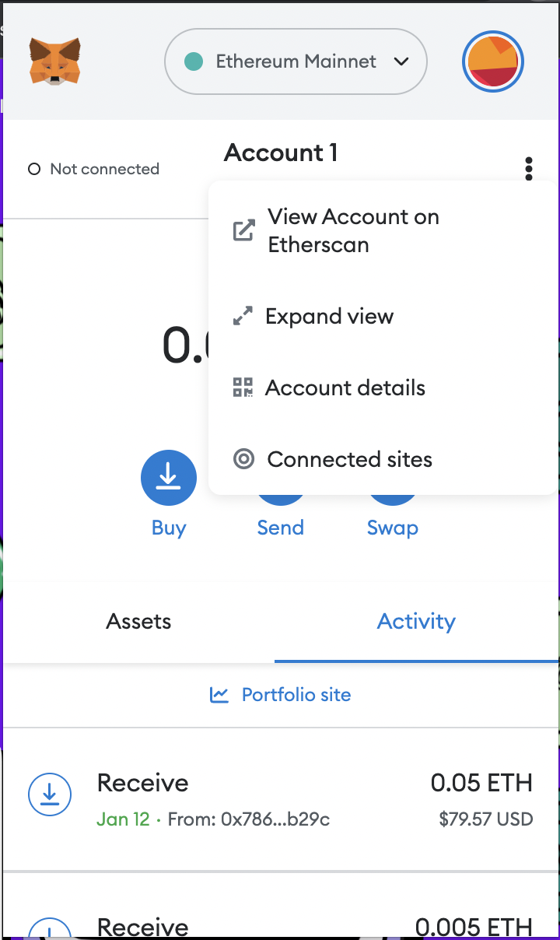This screenshot has height=940, width=560.
Task: Click the Connected sites target icon
Action: [244, 459]
